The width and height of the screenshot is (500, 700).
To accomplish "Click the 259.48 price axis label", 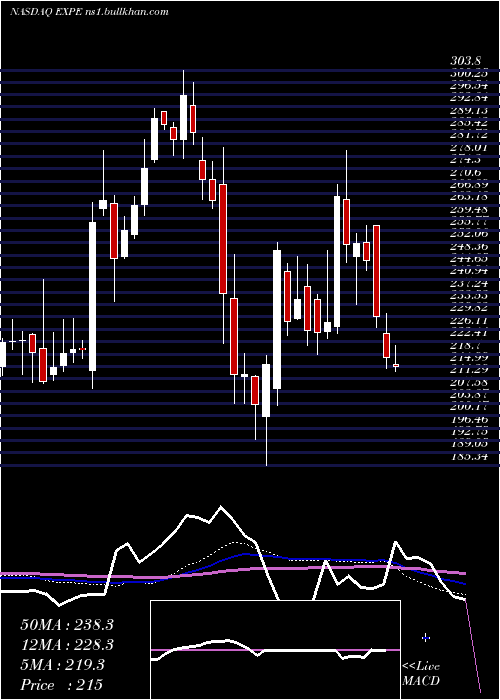I will click(x=468, y=209).
